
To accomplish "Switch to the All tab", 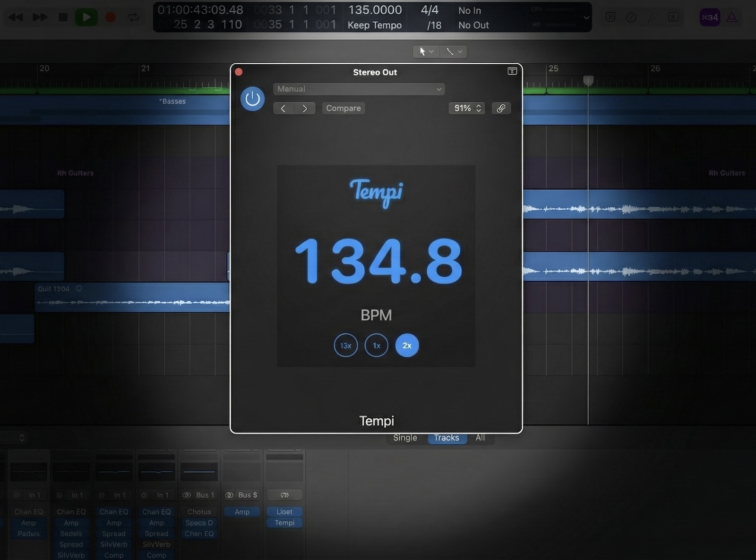I will [480, 438].
